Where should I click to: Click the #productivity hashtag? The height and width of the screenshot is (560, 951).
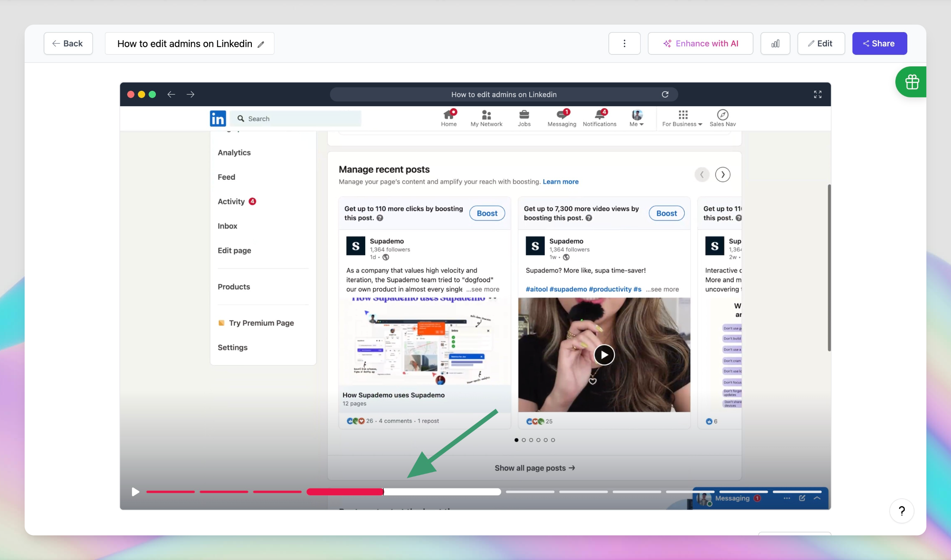coord(609,289)
